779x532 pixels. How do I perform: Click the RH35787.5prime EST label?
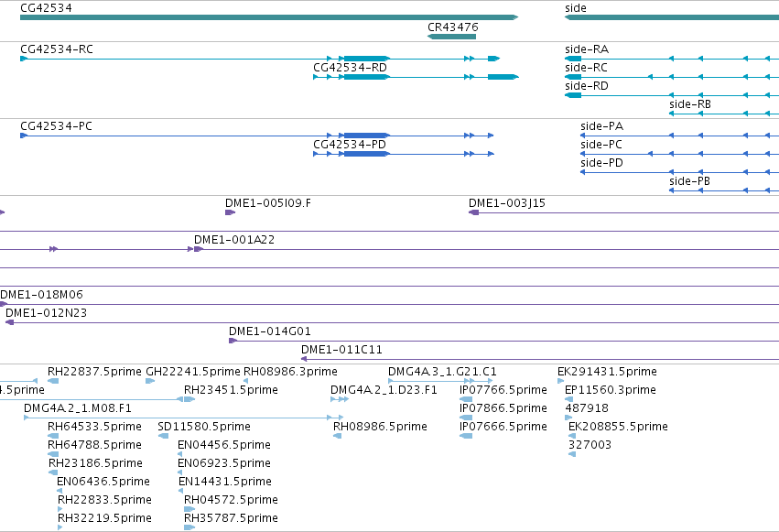tap(231, 518)
